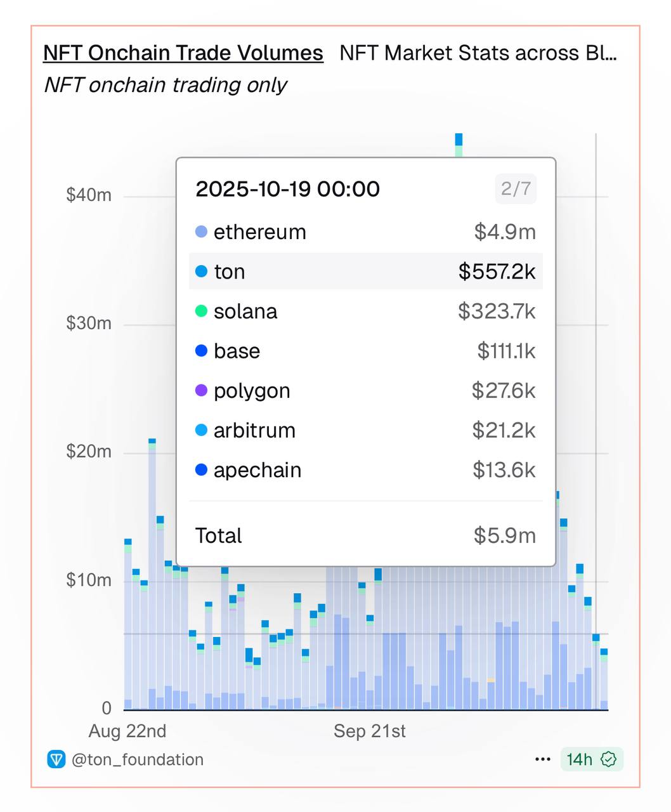Click the 2/7 series counter badge
Image resolution: width=671 pixels, height=812 pixels.
(x=515, y=189)
